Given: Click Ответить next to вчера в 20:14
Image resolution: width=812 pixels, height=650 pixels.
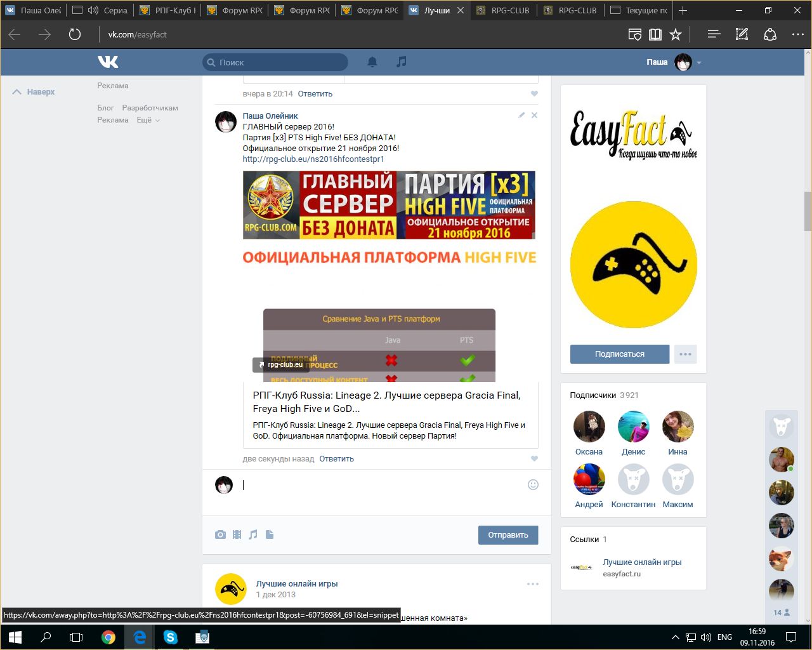Looking at the screenshot, I should point(315,93).
